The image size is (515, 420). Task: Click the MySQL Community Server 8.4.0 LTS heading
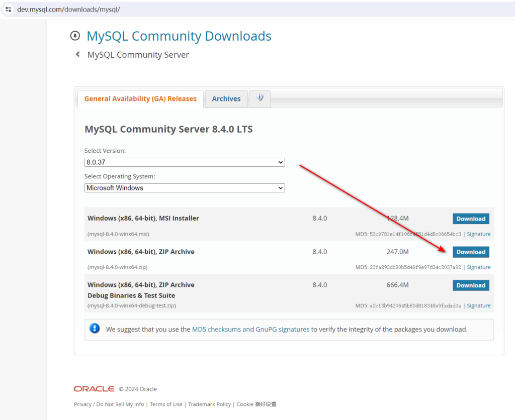coord(168,129)
